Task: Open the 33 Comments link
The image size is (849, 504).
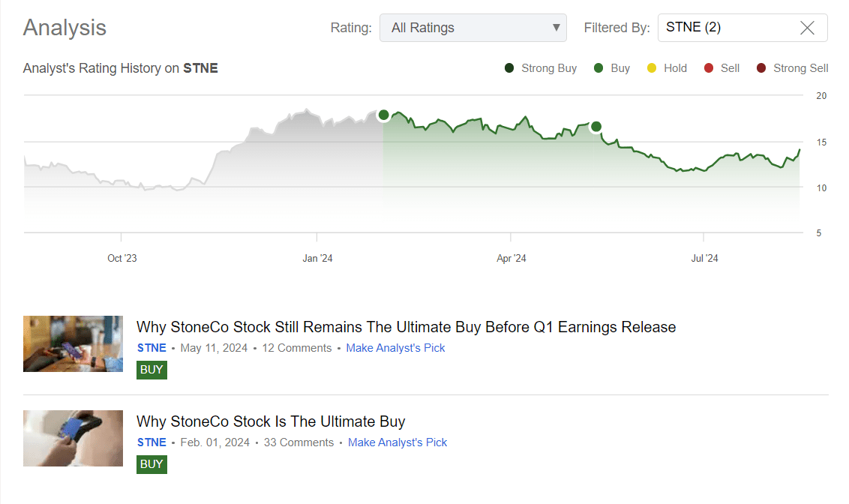Action: point(298,442)
